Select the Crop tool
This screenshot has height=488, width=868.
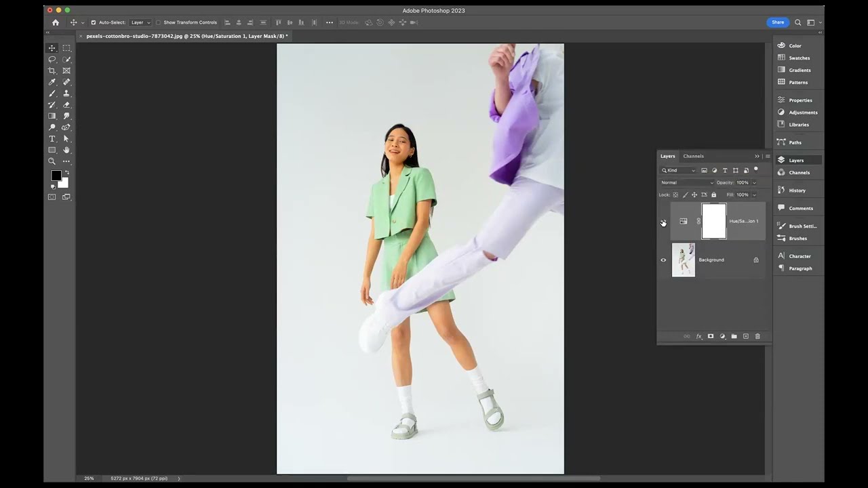point(52,70)
